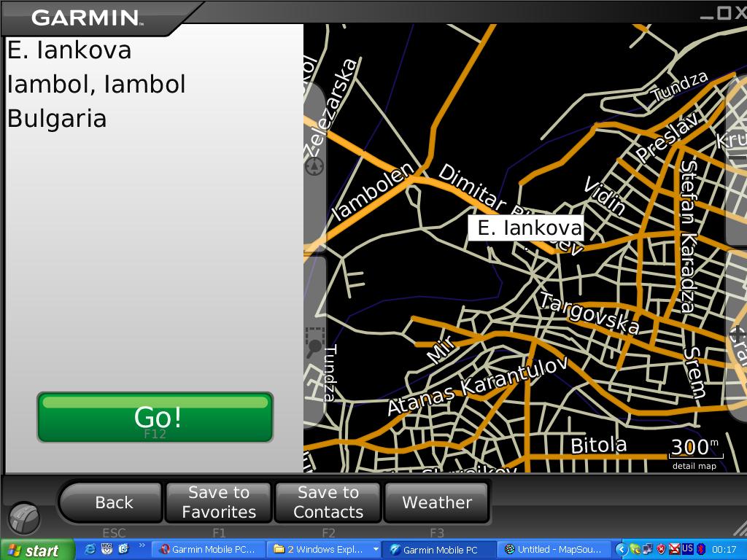Click Save to Contacts
Image resolution: width=747 pixels, height=560 pixels.
click(x=328, y=502)
